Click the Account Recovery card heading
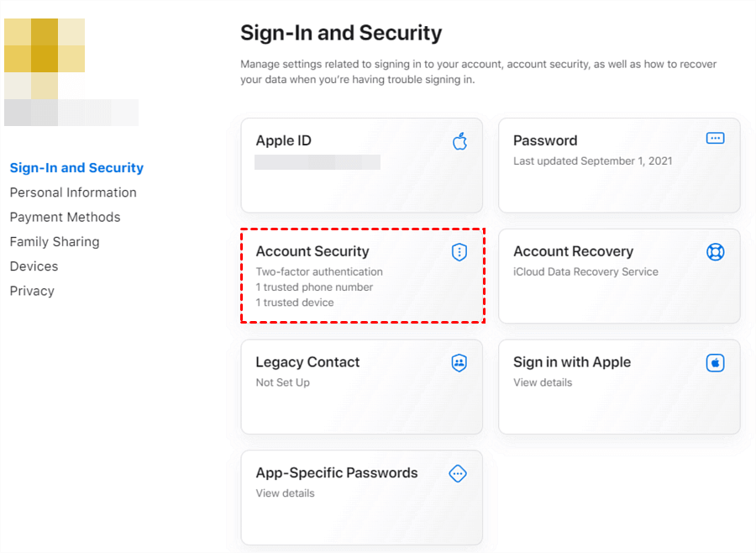This screenshot has height=553, width=756. click(x=573, y=251)
